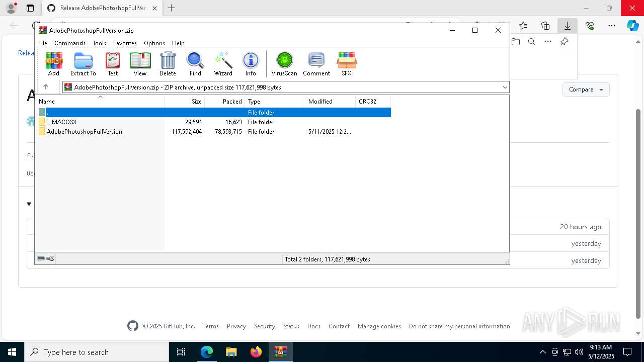Search downloads magnifier icon in Edge panel
Viewport: 644px width, 362px height.
[x=531, y=42]
